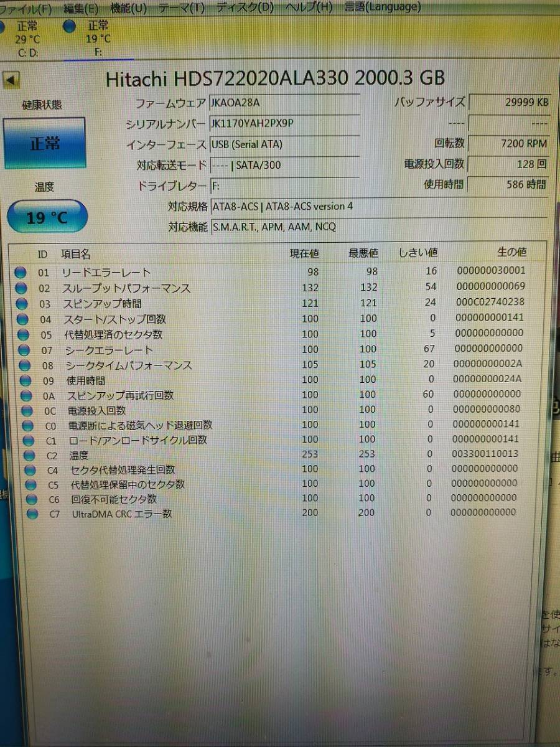
Task: Click raw value 000000000080
Action: click(487, 409)
